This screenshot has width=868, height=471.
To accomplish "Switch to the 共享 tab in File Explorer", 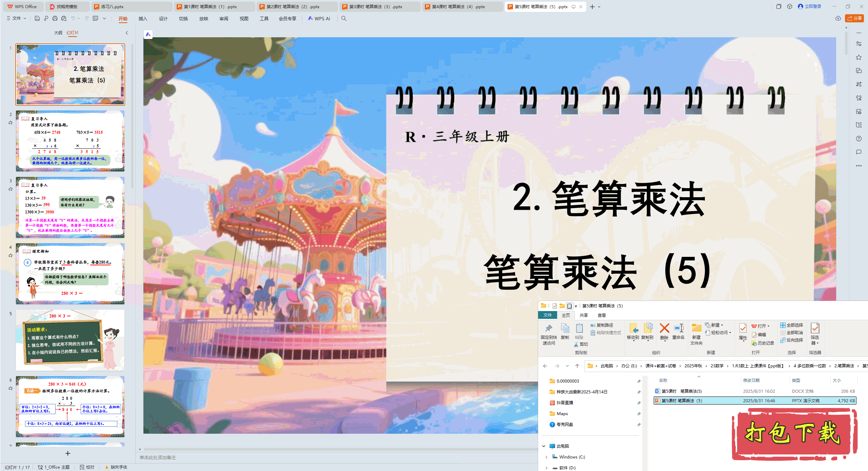I will 584,315.
